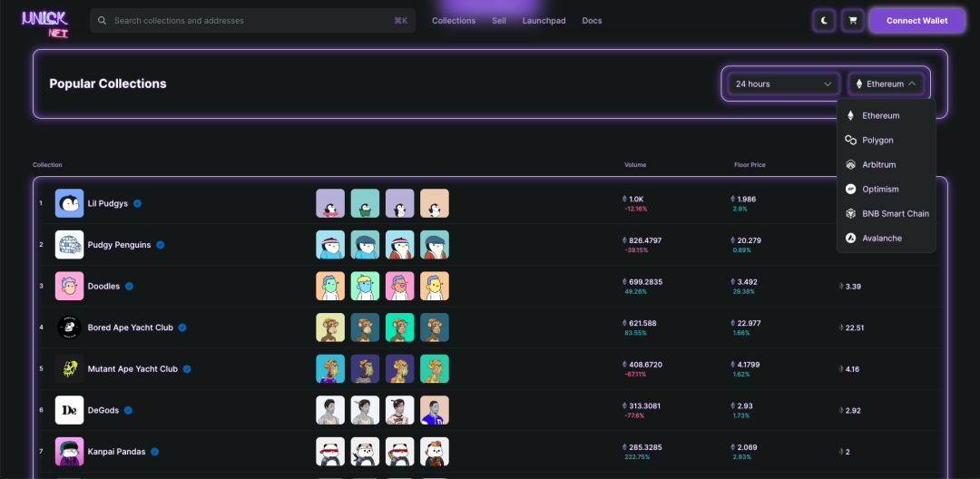Open second Bored Ape NFT thumbnail

[365, 327]
